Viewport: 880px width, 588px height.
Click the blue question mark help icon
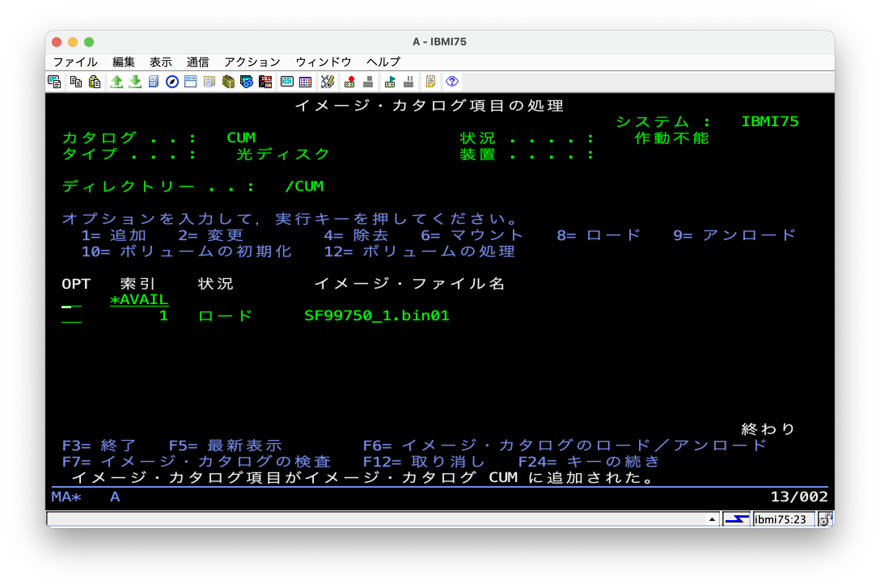(x=452, y=82)
